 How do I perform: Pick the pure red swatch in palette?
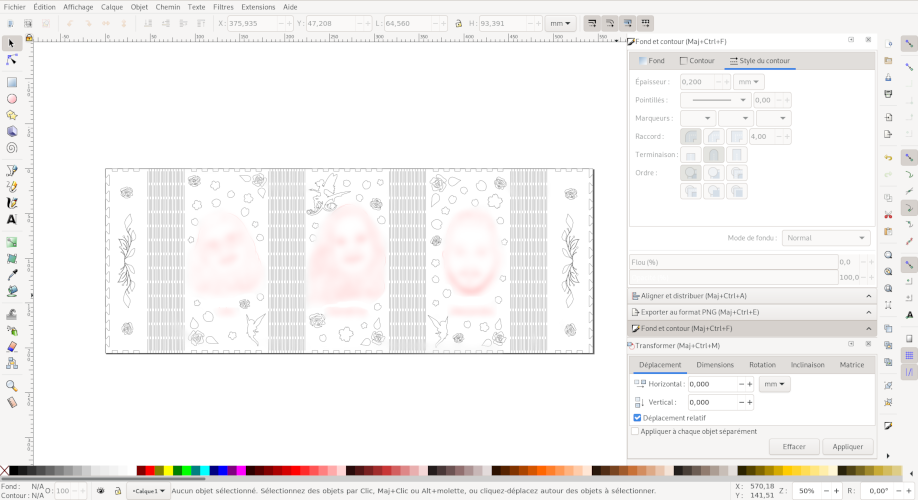[149, 470]
